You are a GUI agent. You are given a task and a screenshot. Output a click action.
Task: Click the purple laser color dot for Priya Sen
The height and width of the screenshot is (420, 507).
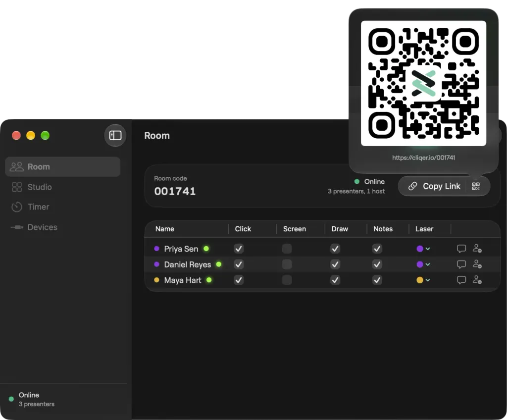pyautogui.click(x=420, y=249)
